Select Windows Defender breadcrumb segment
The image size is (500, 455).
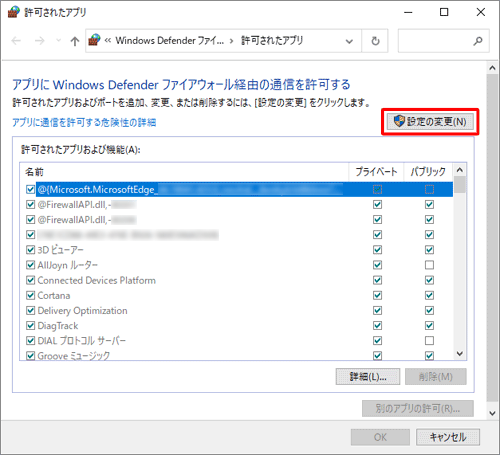pyautogui.click(x=169, y=41)
